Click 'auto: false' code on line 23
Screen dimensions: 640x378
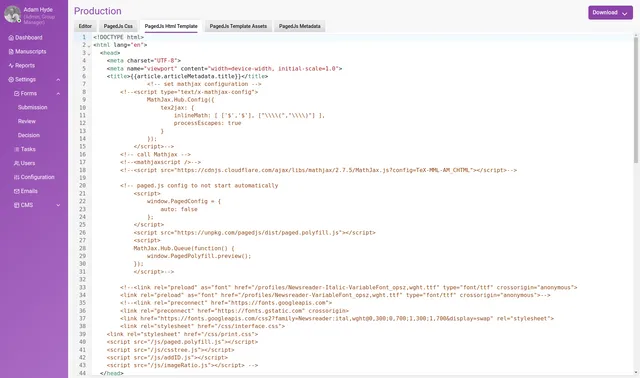point(179,209)
